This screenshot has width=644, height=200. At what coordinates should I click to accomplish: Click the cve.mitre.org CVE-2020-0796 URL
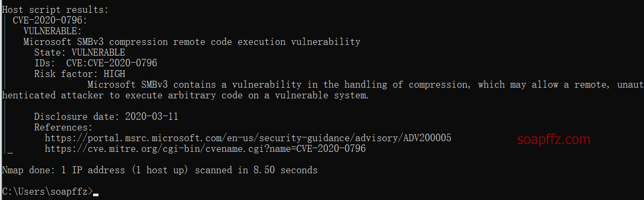click(205, 149)
